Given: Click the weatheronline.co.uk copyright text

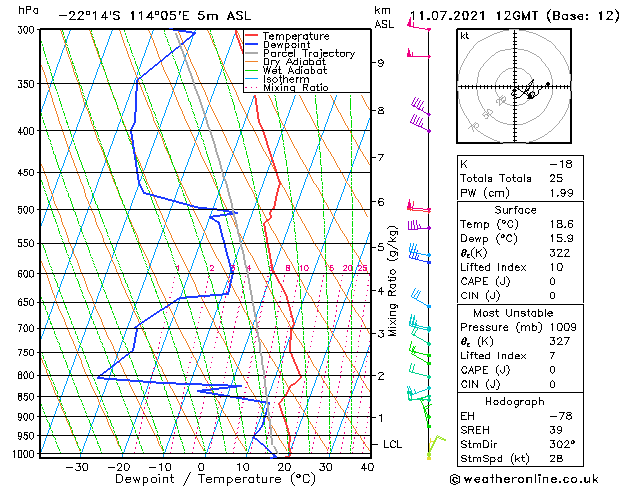Looking at the screenshot, I should coord(525,479).
